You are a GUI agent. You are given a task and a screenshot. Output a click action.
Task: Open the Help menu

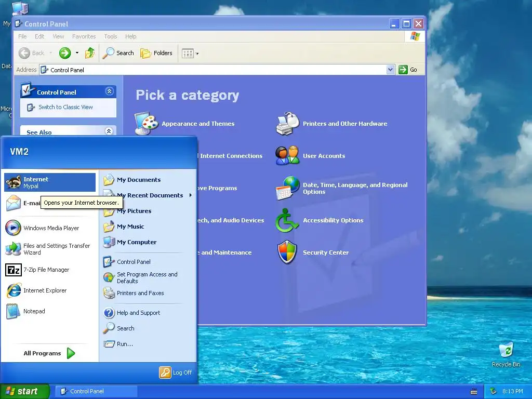[130, 36]
